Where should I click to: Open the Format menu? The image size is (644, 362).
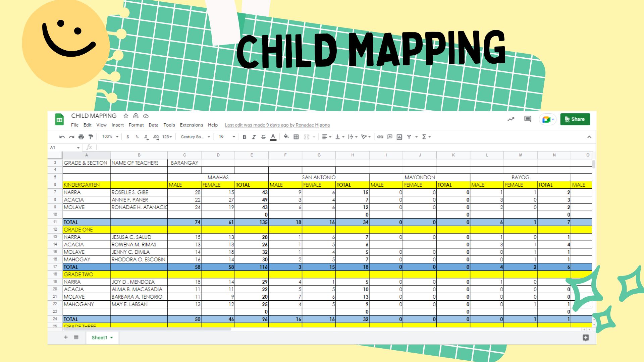coord(136,125)
